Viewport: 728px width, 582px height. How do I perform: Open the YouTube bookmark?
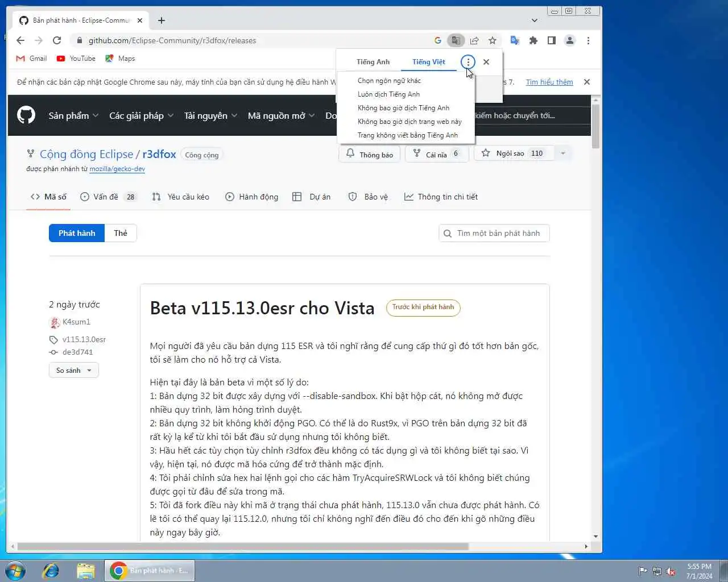click(x=76, y=59)
